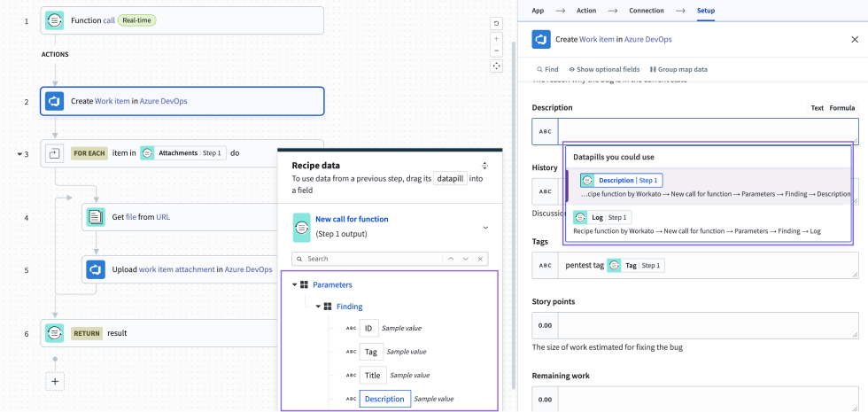Click the Get file from URL step icon

coord(96,217)
